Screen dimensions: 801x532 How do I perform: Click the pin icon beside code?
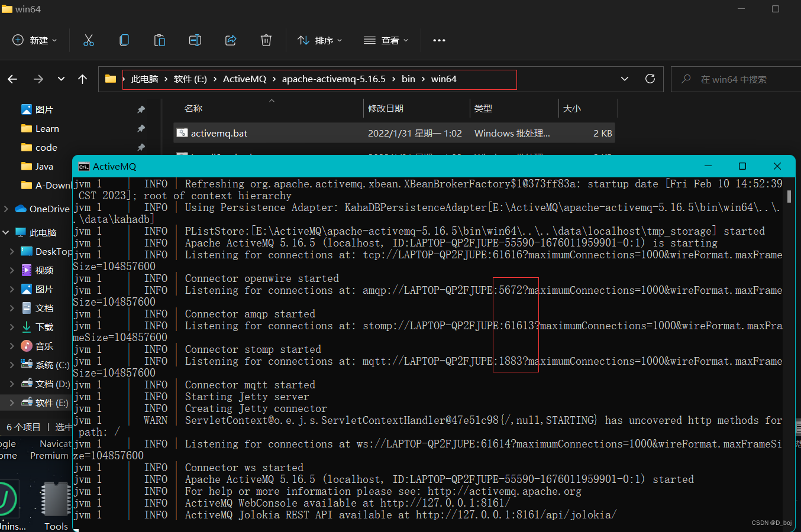point(141,147)
